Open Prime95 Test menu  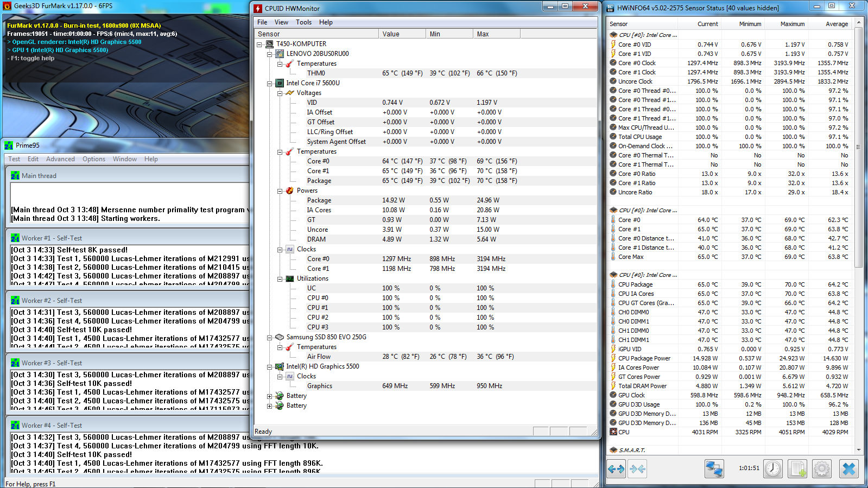(x=14, y=159)
